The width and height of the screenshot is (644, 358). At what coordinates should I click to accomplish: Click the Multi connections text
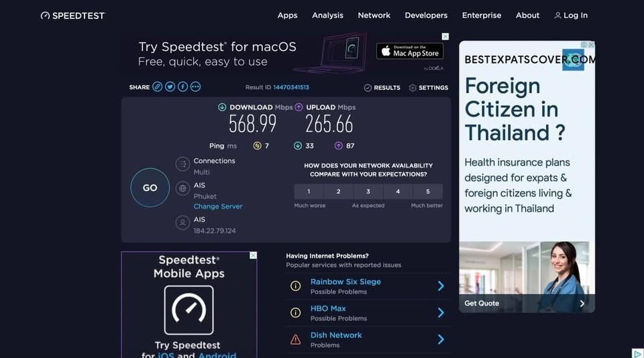click(202, 172)
